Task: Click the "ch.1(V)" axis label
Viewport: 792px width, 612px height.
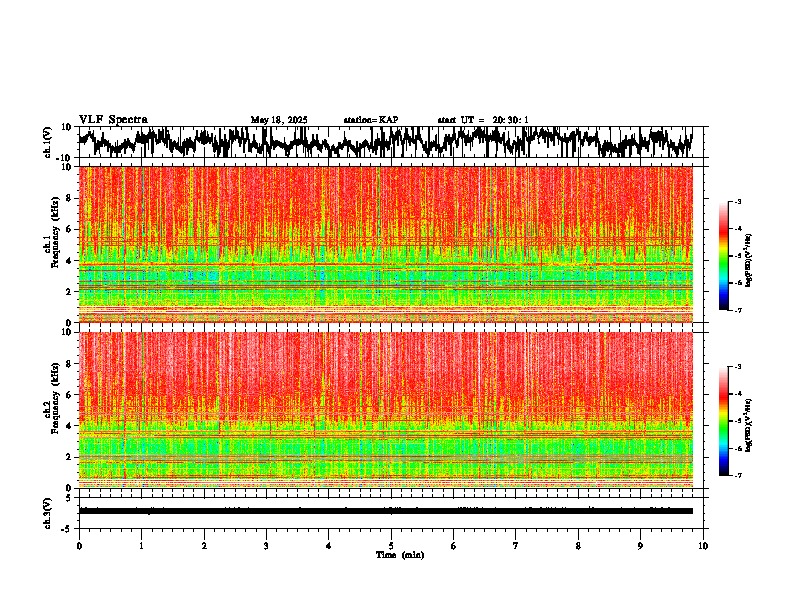Action: (x=48, y=142)
